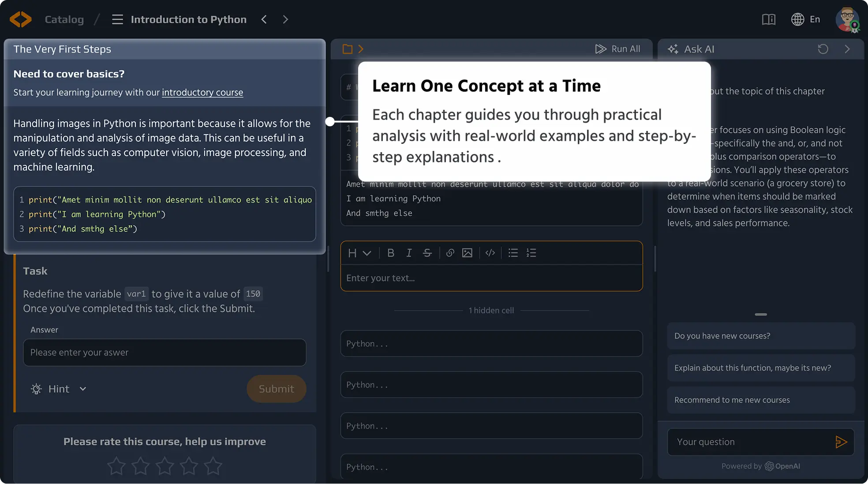This screenshot has width=868, height=484.
Task: Send the question to Ask AI
Action: (841, 442)
